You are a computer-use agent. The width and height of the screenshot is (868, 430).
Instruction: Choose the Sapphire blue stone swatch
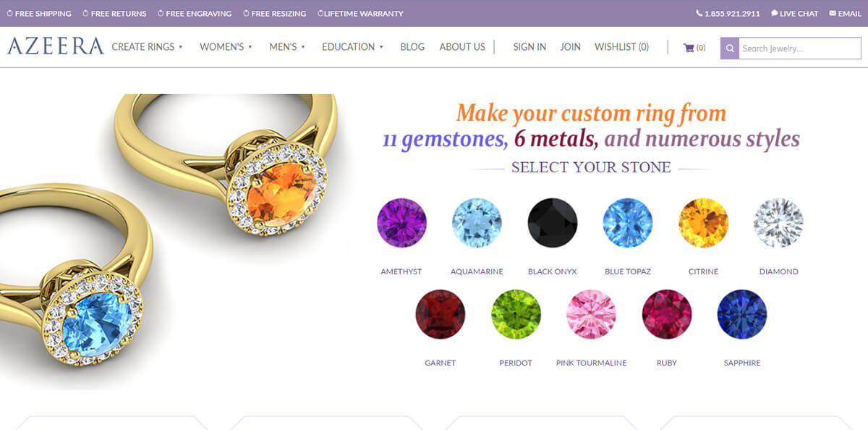742,314
